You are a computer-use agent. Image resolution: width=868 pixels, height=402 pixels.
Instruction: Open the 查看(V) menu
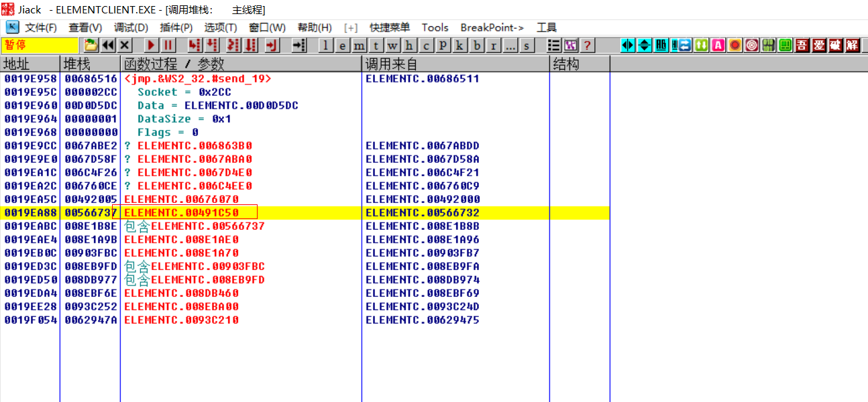[x=85, y=27]
